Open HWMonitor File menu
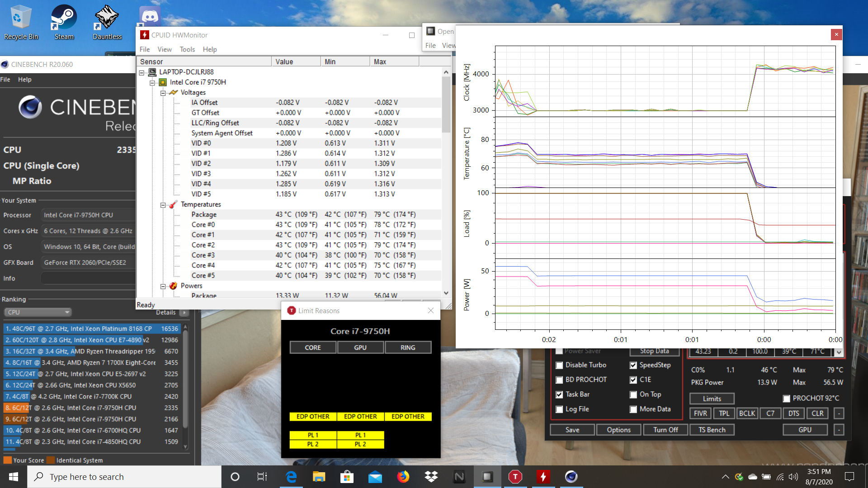This screenshot has height=488, width=868. 145,49
